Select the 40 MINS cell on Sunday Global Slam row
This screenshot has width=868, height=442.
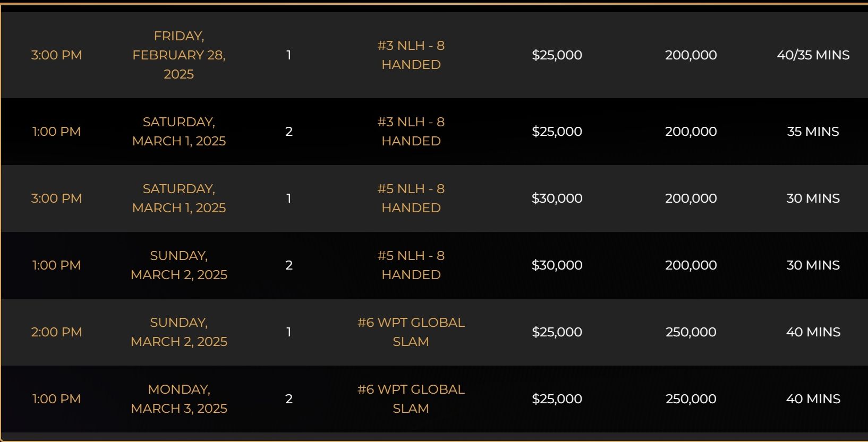813,332
